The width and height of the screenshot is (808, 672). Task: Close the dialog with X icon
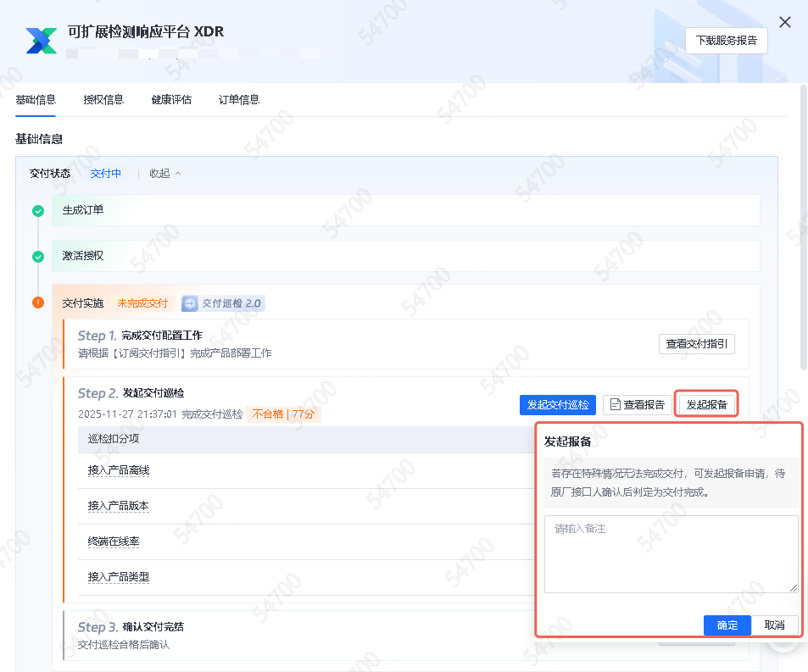pyautogui.click(x=785, y=23)
